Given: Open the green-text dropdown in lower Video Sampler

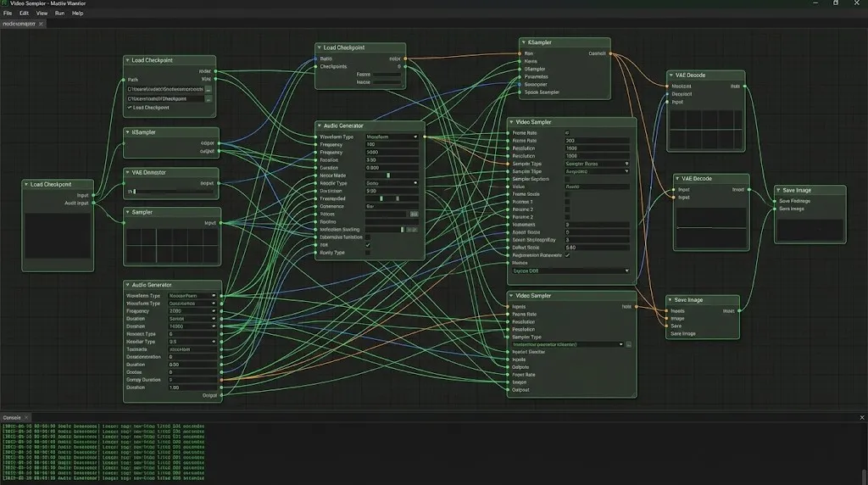Looking at the screenshot, I should [567, 344].
